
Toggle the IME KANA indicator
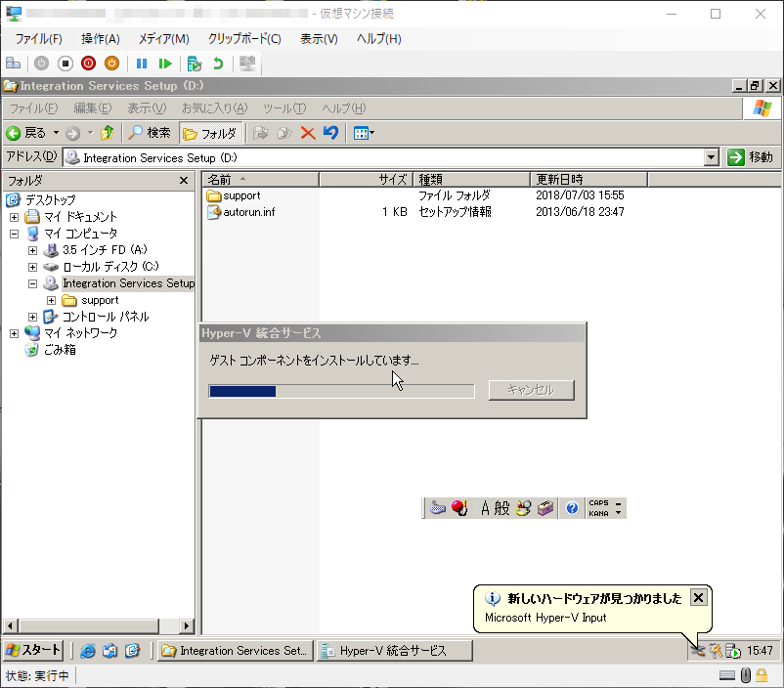pyautogui.click(x=598, y=513)
